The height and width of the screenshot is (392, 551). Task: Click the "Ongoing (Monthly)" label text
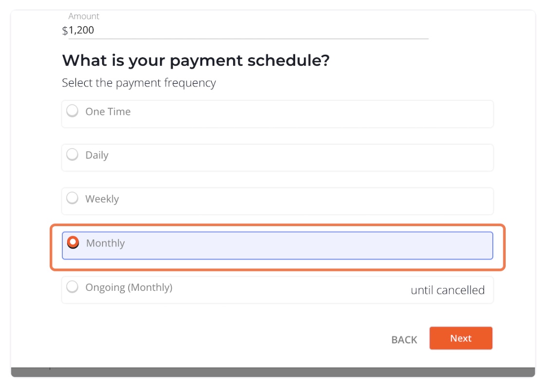[x=129, y=287]
